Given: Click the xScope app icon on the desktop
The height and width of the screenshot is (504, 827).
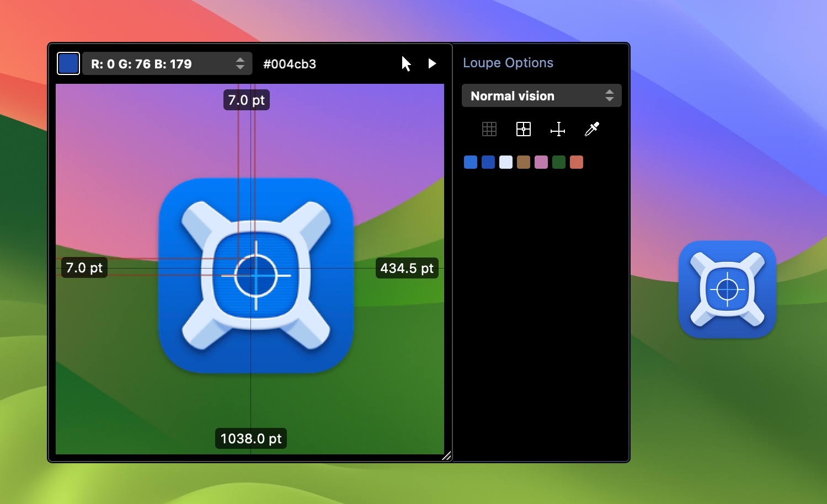Looking at the screenshot, I should pyautogui.click(x=727, y=289).
